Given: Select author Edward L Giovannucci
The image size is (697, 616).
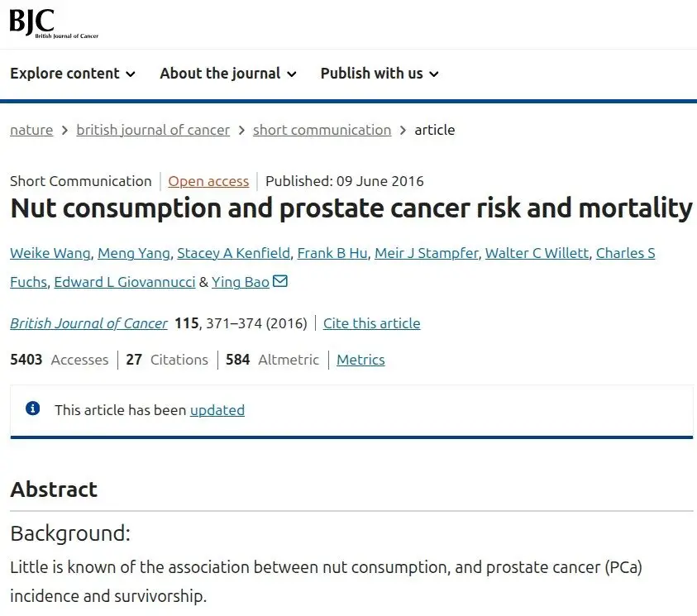Looking at the screenshot, I should pyautogui.click(x=125, y=282).
